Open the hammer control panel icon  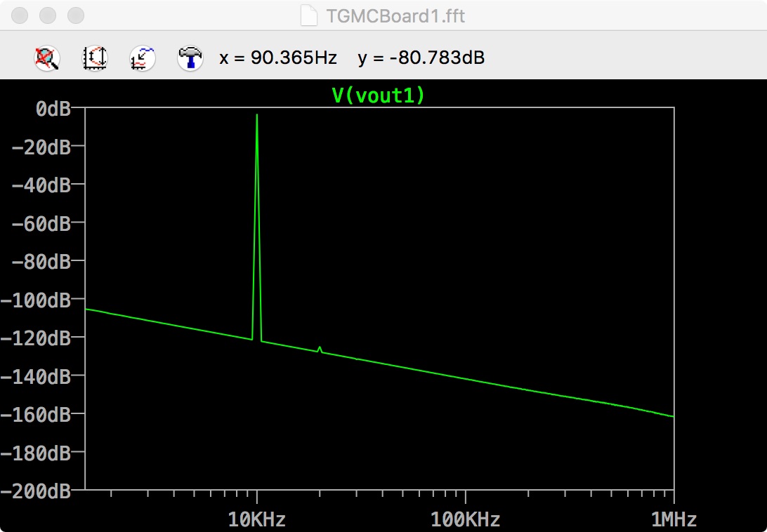tap(190, 58)
